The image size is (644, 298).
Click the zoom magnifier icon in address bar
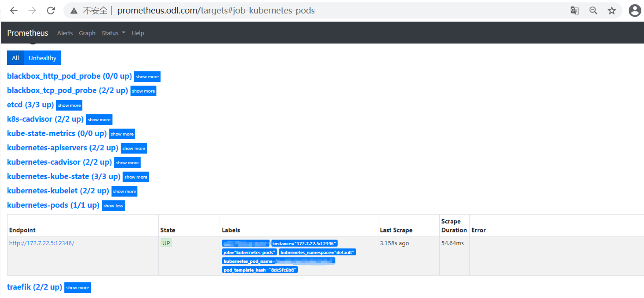coord(593,10)
